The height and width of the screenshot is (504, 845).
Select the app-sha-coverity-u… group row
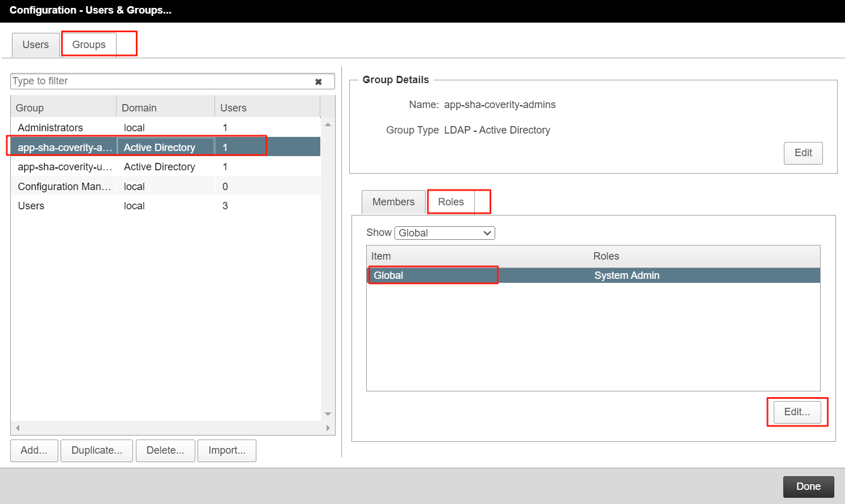(x=165, y=167)
